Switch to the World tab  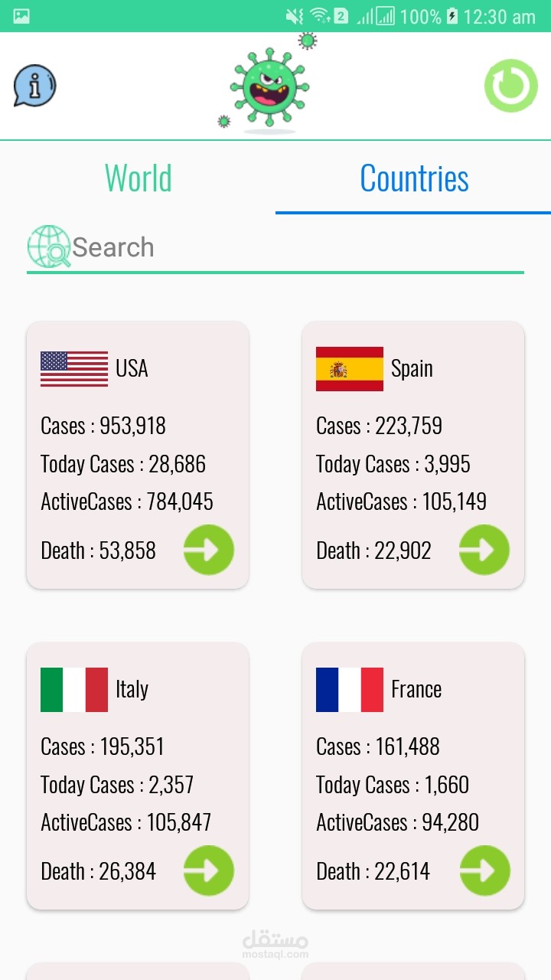pos(138,178)
